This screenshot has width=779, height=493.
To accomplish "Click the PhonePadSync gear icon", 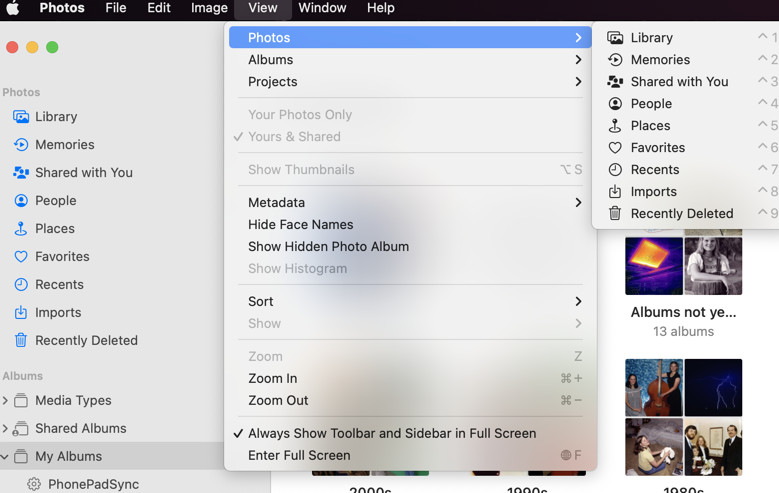I will click(34, 484).
